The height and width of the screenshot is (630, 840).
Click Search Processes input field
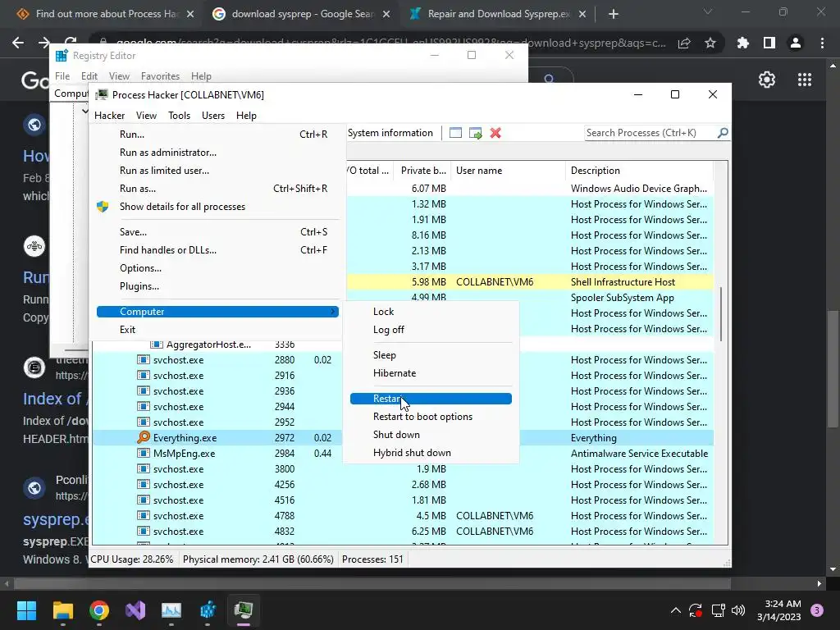[x=651, y=133]
